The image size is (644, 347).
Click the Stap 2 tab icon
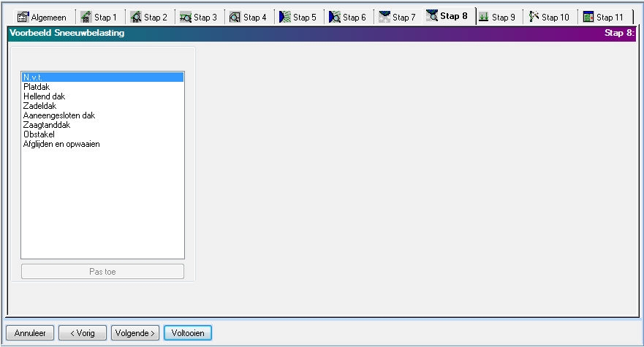[135, 18]
